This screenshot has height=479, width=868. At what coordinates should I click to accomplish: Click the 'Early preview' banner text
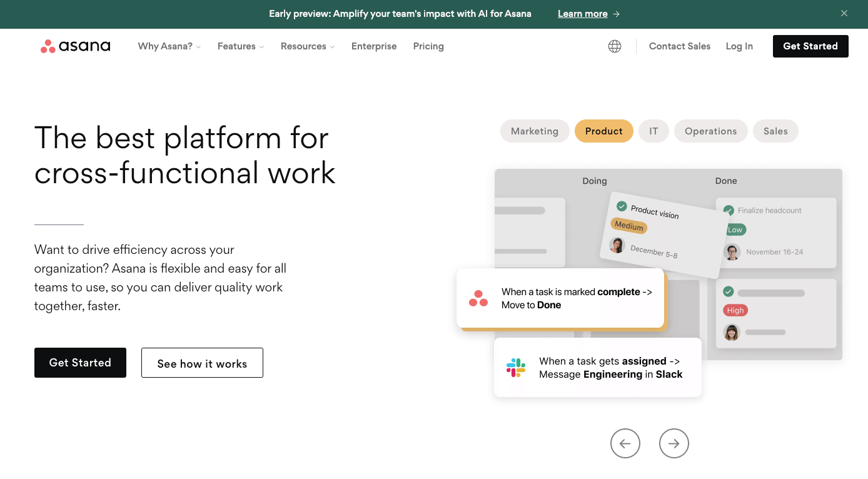click(400, 14)
